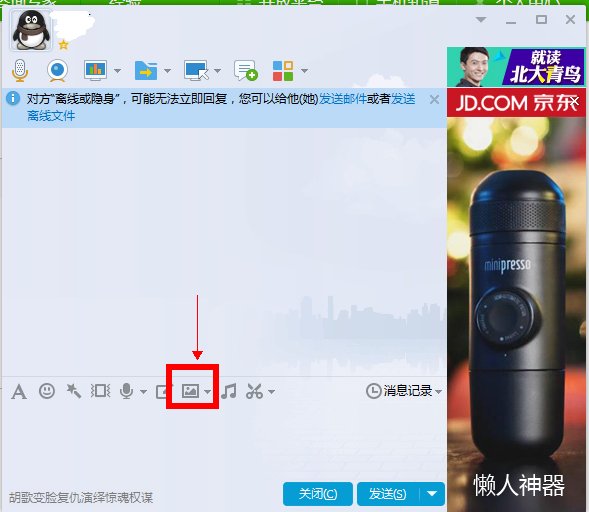
Task: Expand the send picture dropdown arrow
Action: [208, 391]
